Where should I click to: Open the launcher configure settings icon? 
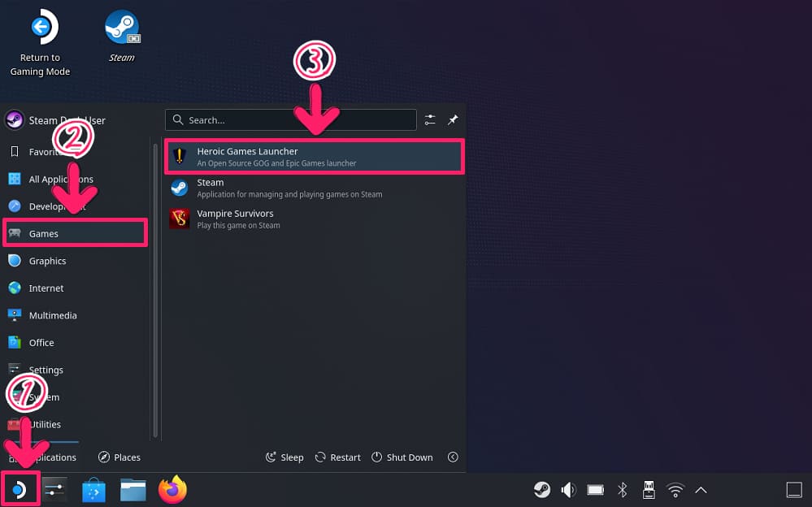[x=430, y=119]
